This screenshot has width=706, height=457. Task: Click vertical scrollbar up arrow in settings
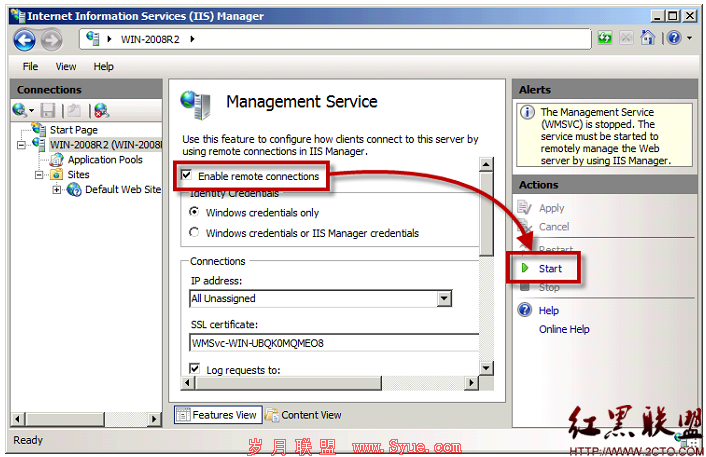coord(486,165)
